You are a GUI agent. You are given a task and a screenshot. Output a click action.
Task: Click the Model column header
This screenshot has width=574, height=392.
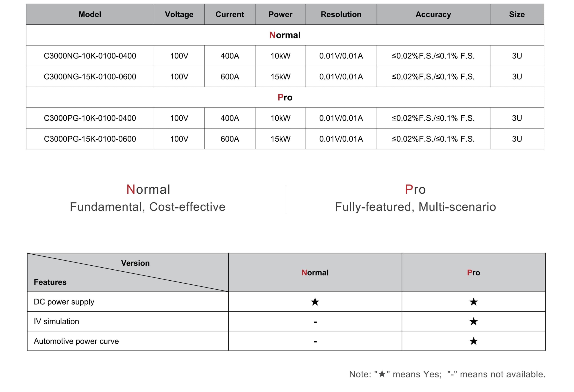(90, 14)
